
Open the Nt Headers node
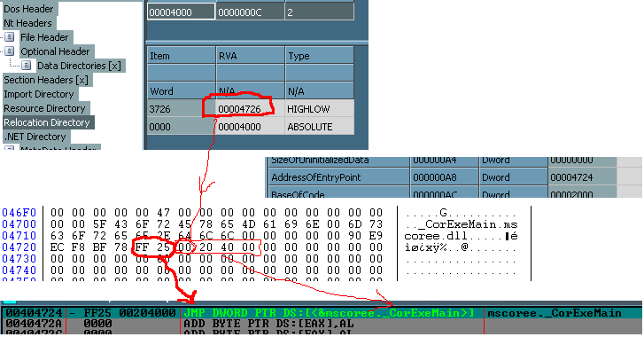(28, 23)
